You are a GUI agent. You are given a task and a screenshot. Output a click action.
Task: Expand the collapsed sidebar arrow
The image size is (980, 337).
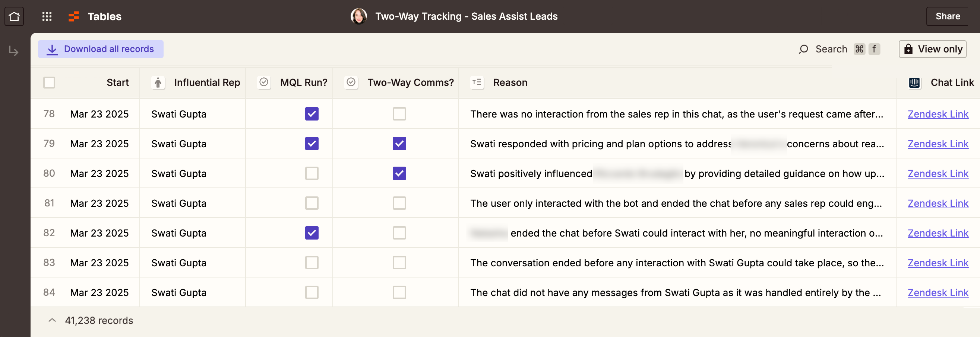pos(14,51)
